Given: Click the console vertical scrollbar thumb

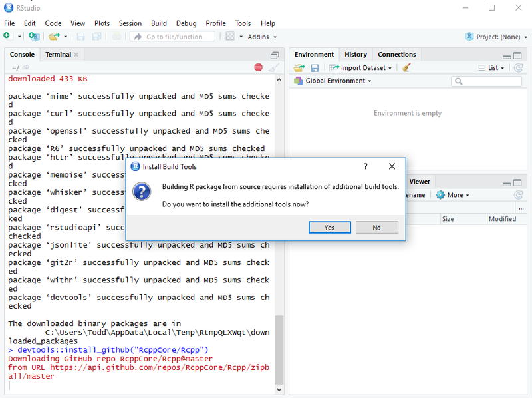Looking at the screenshot, I should [x=279, y=350].
